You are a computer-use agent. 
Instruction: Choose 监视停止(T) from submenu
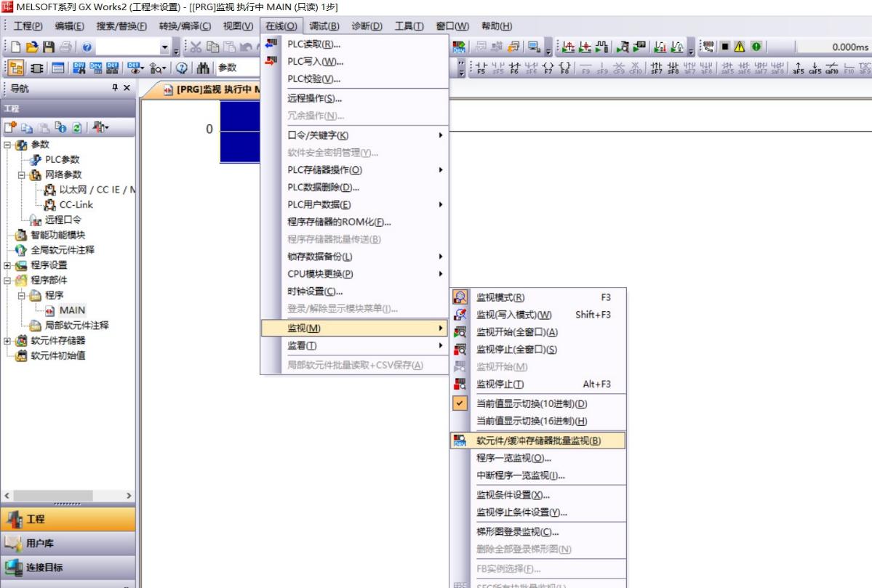tap(537, 384)
